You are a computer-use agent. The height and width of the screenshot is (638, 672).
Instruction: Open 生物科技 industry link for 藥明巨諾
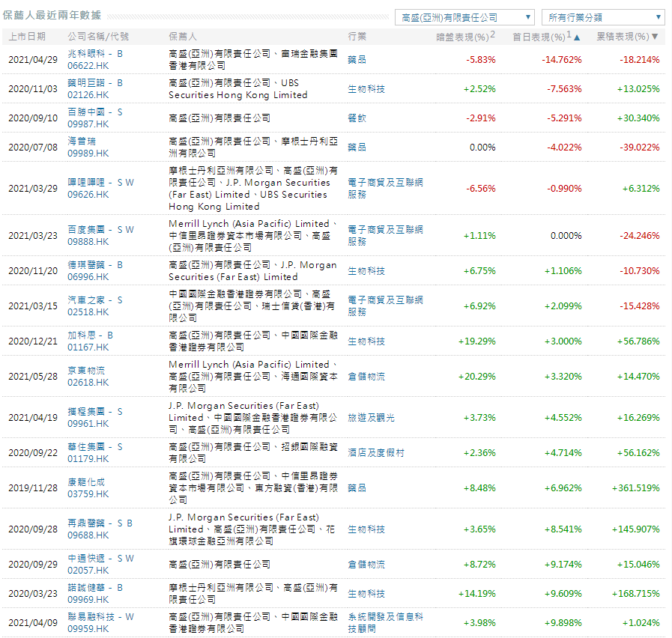366,88
